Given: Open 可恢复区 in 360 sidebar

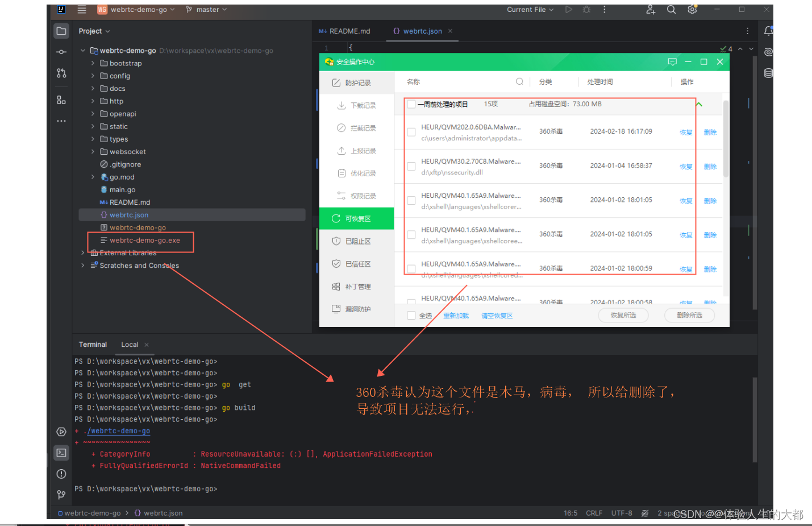Looking at the screenshot, I should (357, 218).
